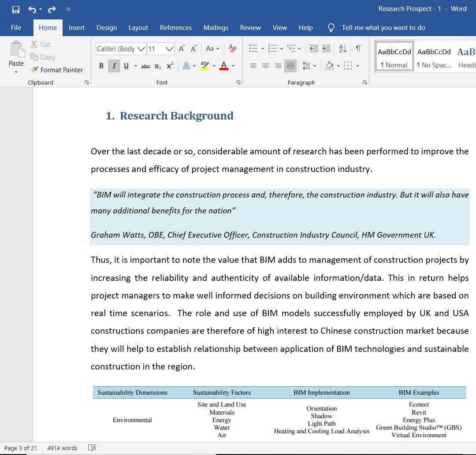Image resolution: width=476 pixels, height=455 pixels.
Task: Expand the Line Spacing options dropdown
Action: point(314,65)
